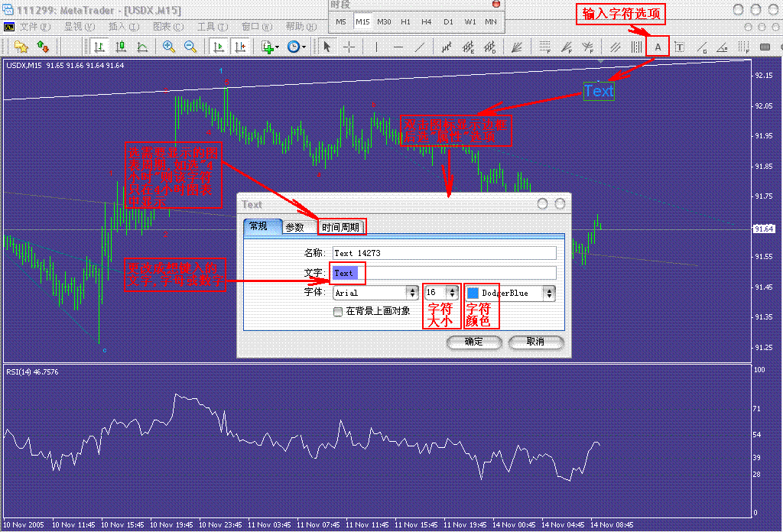Open the 参数 tab in Text dialog
The width and height of the screenshot is (783, 532).
[299, 228]
